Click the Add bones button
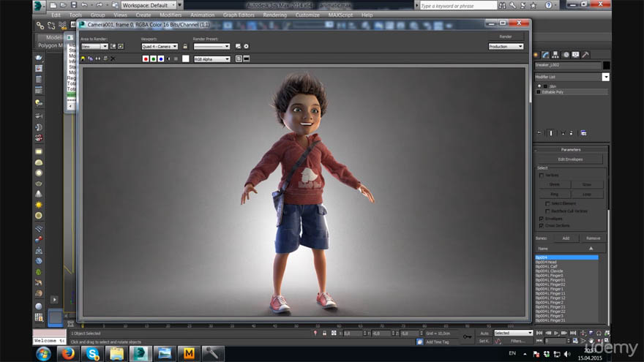 566,238
